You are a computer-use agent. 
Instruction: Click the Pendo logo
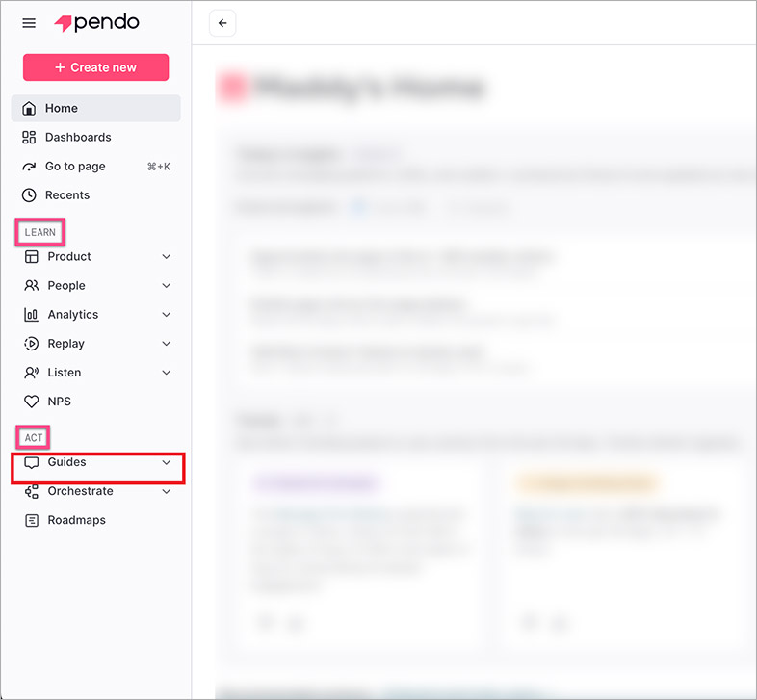click(x=96, y=22)
